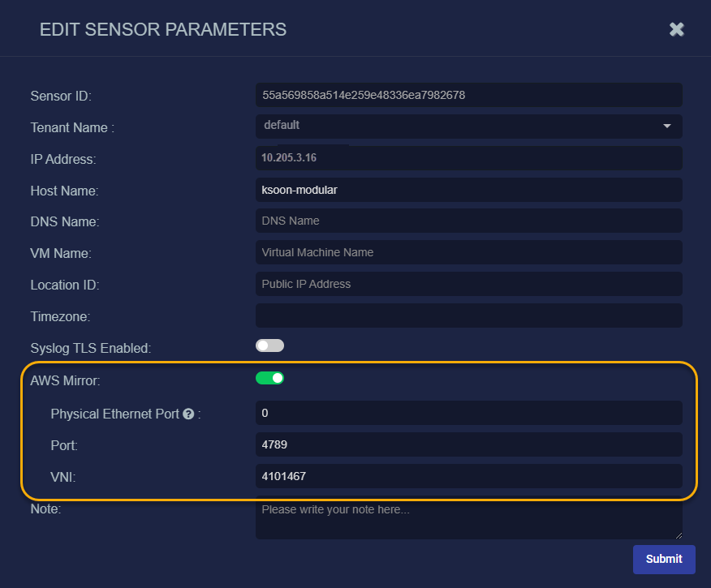
Task: Click the Sensor ID field
Action: (468, 95)
